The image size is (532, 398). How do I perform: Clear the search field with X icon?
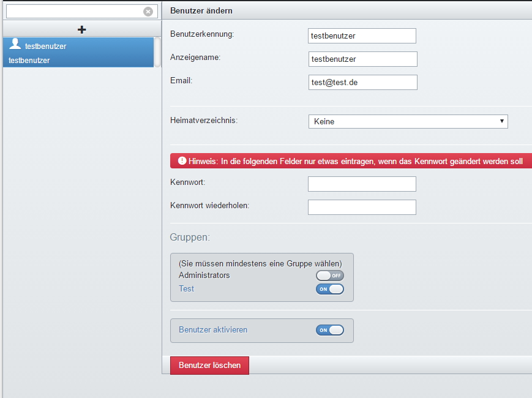tap(148, 12)
